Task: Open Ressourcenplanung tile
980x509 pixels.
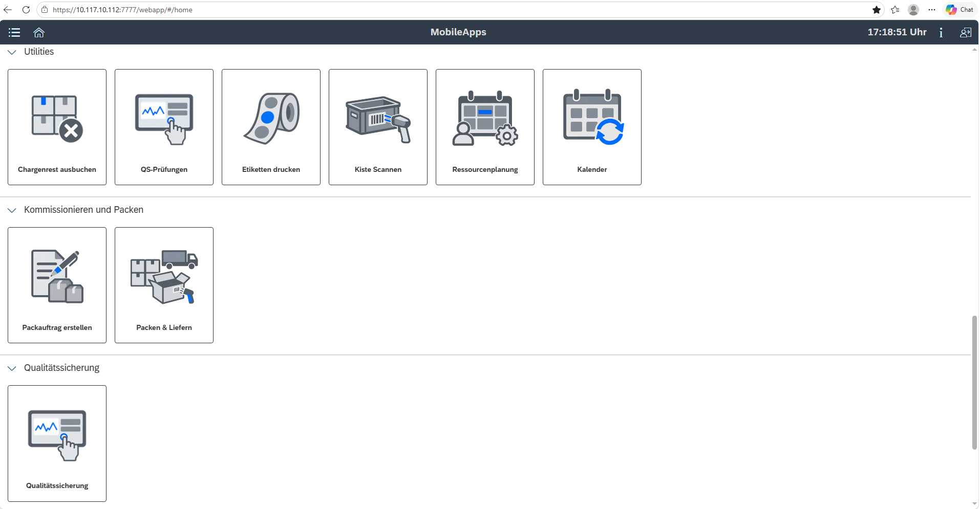Action: (x=485, y=127)
